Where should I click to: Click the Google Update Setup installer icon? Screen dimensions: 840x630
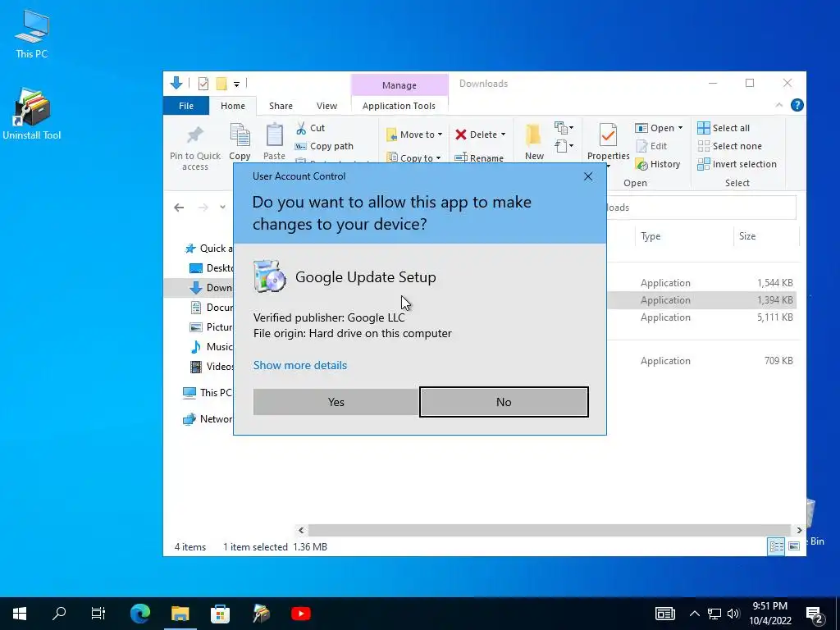[269, 276]
